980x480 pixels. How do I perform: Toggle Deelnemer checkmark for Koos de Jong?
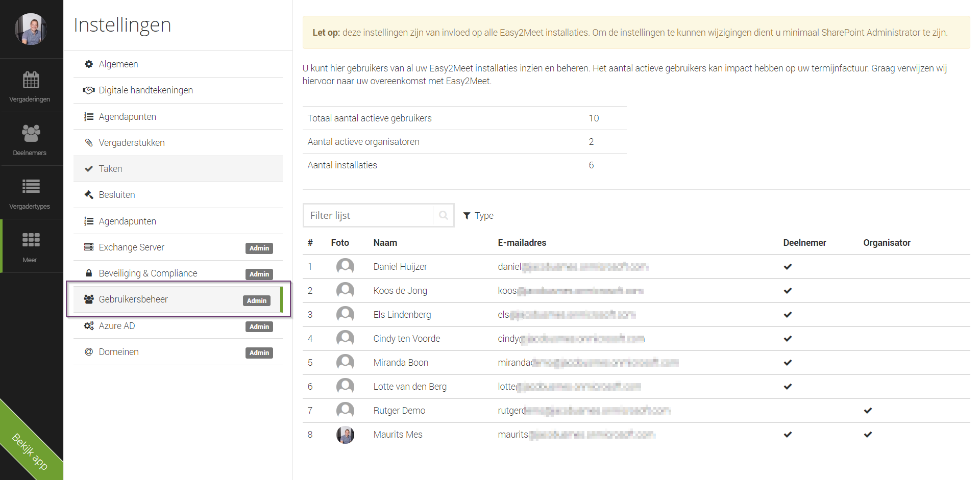788,291
